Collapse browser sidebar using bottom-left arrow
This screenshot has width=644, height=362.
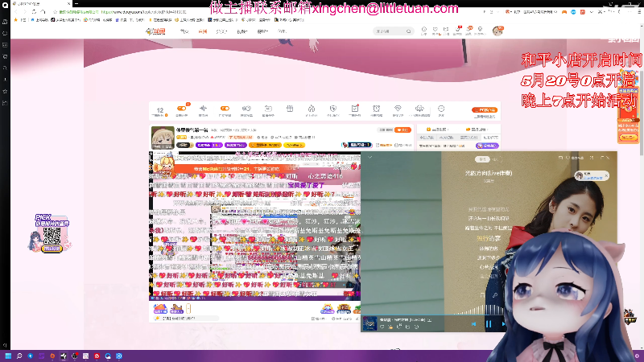click(x=5, y=345)
